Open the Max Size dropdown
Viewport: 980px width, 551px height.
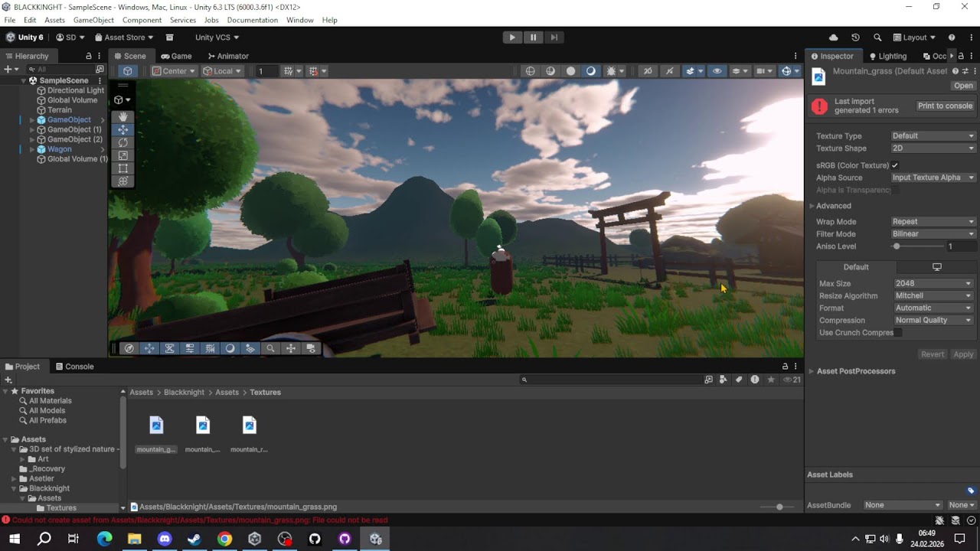[x=933, y=283]
